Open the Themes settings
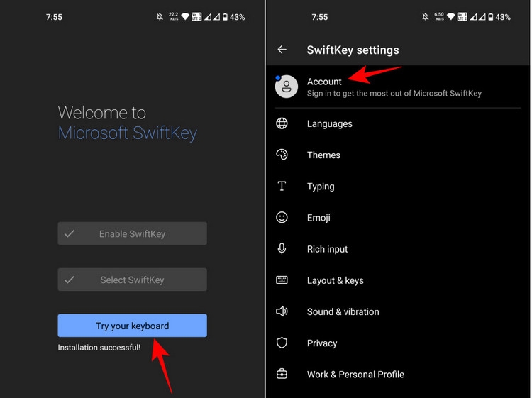This screenshot has height=398, width=532. point(398,155)
